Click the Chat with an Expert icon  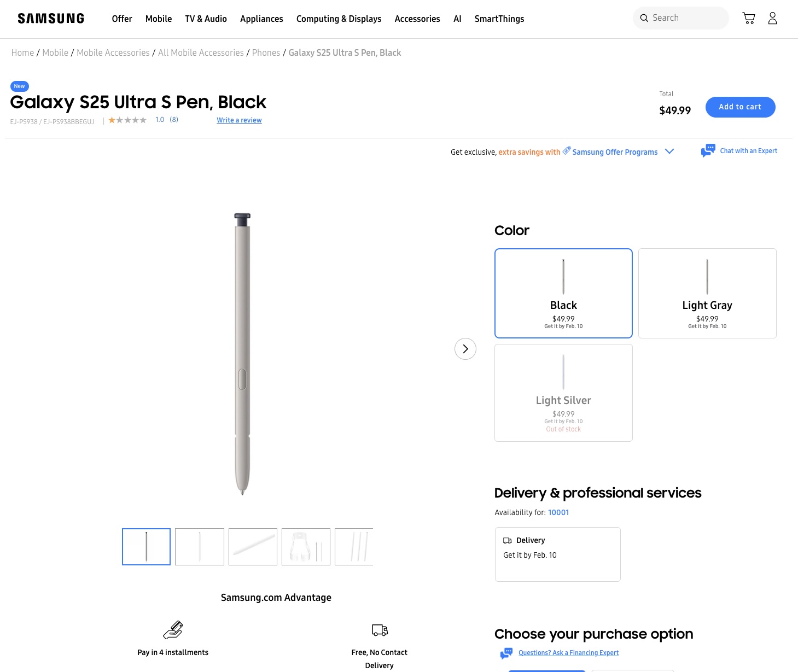point(708,150)
